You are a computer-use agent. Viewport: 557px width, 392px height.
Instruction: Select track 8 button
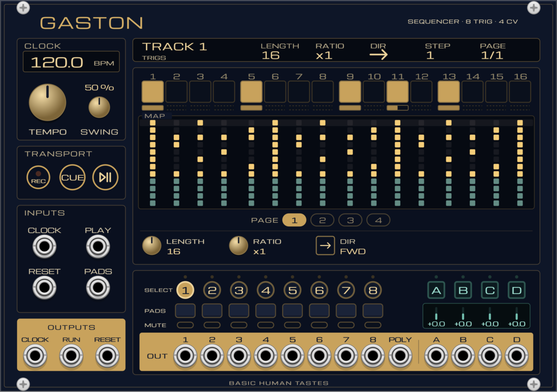pos(373,290)
